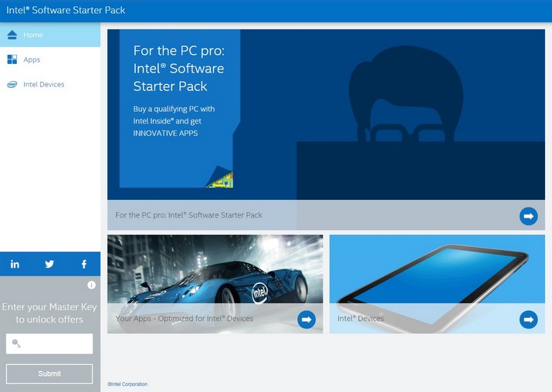Open the Facebook social link

pyautogui.click(x=84, y=264)
